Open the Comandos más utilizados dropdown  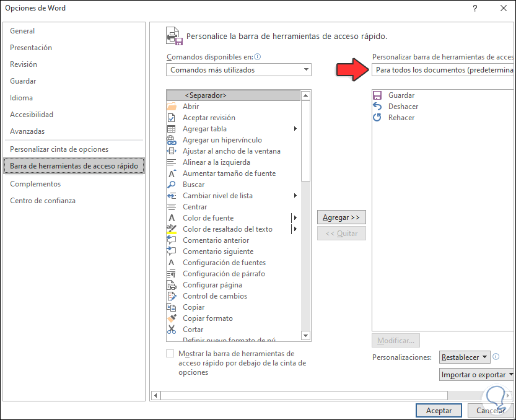[x=238, y=70]
